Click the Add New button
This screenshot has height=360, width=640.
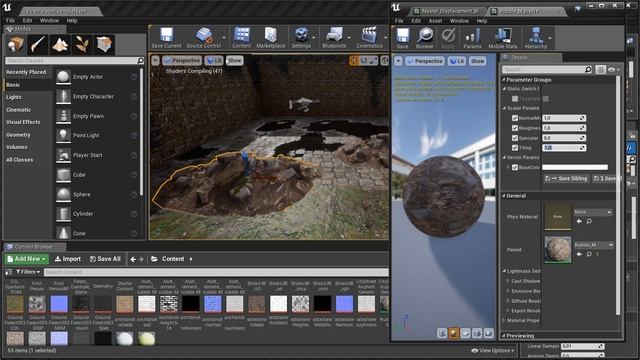tap(27, 259)
